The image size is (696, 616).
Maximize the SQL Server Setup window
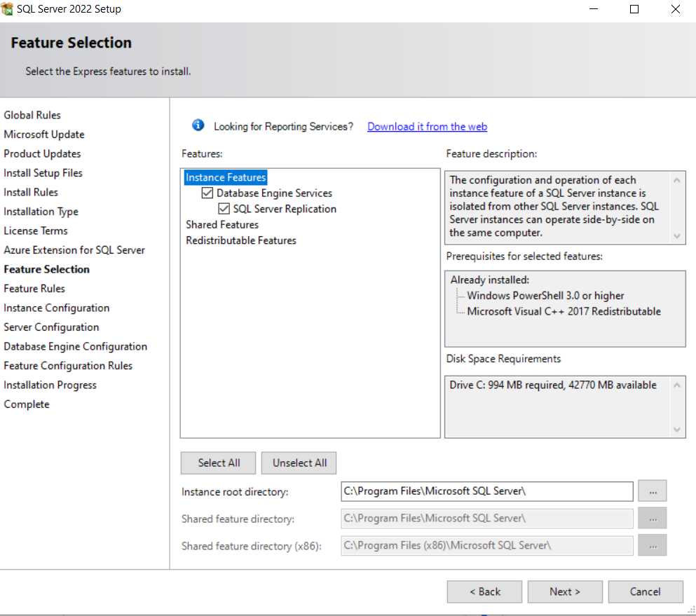tap(634, 9)
